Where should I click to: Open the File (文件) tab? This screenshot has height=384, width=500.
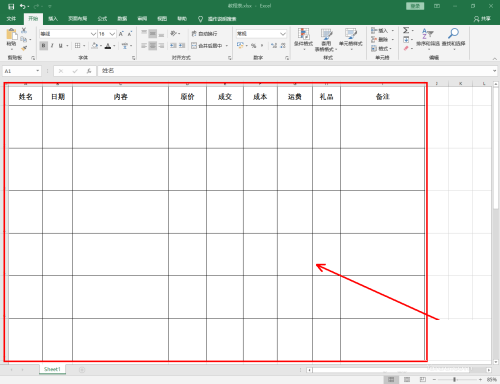[11, 19]
